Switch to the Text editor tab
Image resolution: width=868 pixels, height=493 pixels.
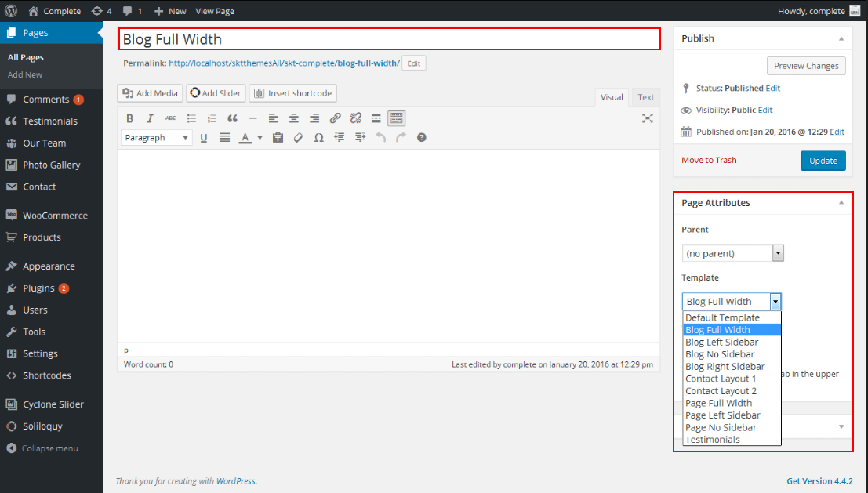point(646,97)
